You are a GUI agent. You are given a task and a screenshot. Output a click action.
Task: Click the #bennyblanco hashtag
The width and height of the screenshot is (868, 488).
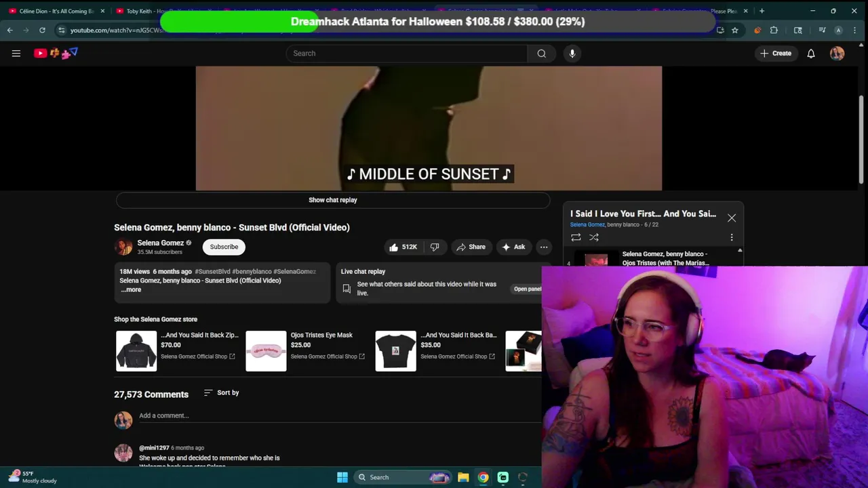click(252, 271)
